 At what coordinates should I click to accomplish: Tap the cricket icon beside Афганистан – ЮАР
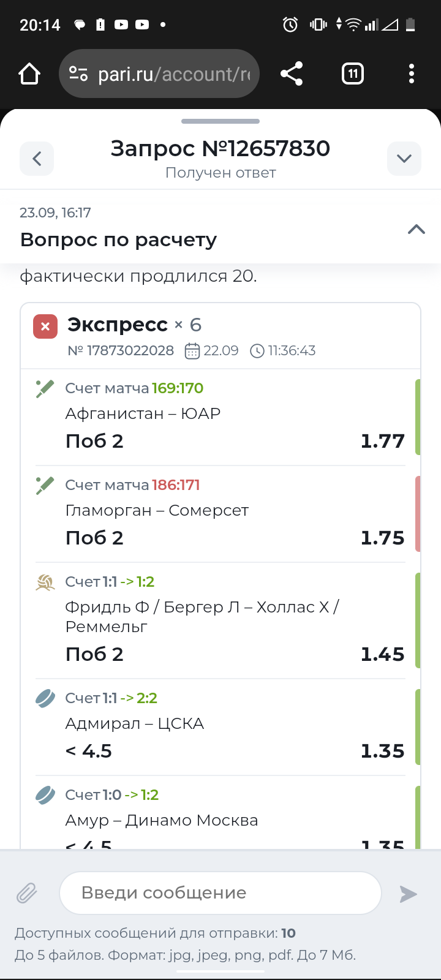[45, 389]
